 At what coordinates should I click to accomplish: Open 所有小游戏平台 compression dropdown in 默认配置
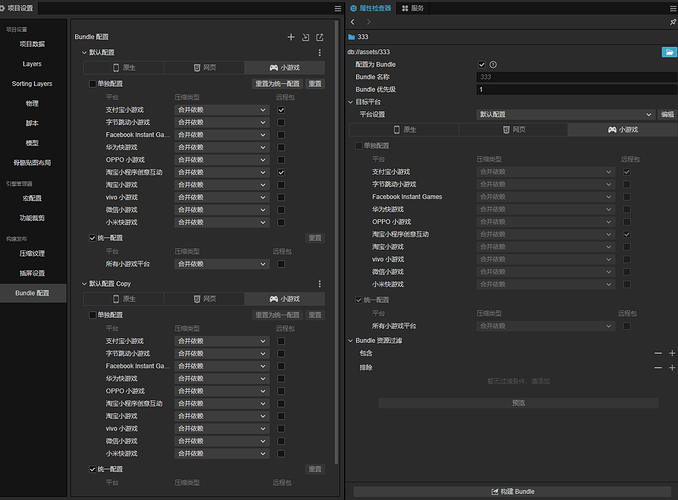(x=222, y=264)
